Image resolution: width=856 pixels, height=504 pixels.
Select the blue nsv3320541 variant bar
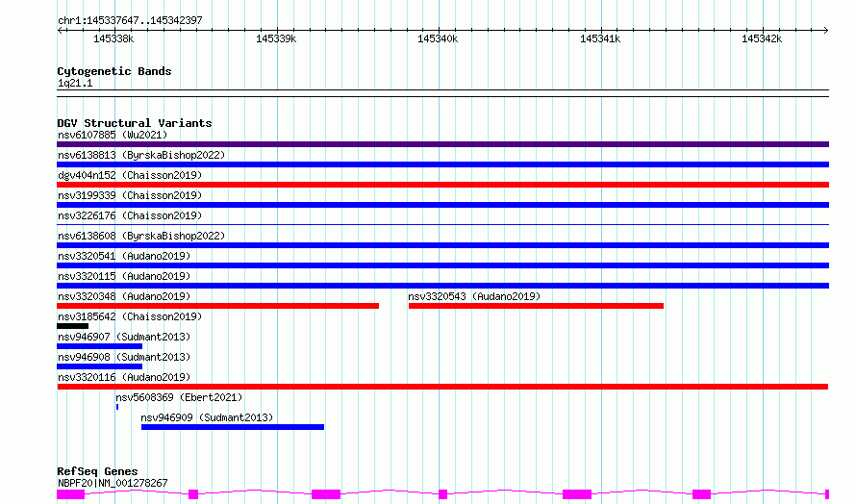tap(442, 265)
